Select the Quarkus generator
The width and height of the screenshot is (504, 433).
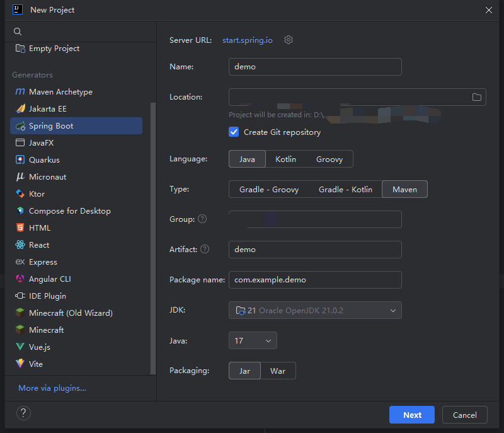[x=44, y=160]
